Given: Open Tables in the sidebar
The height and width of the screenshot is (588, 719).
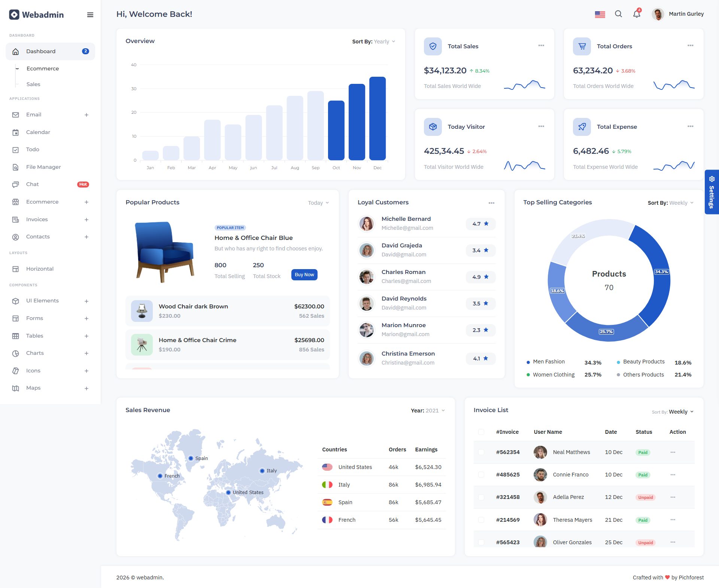Looking at the screenshot, I should point(50,336).
